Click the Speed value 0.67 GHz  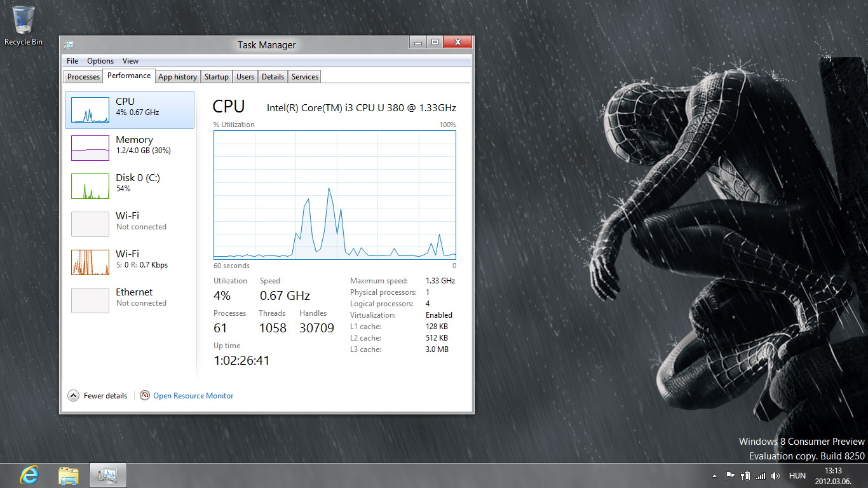[285, 295]
